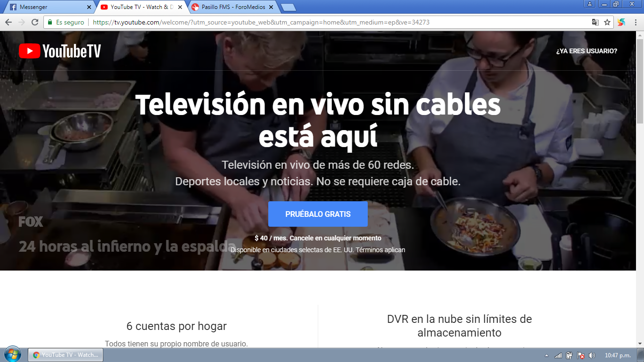Click the Messenger tab's Facebook favicon
This screenshot has width=644, height=362.
pos(13,7)
